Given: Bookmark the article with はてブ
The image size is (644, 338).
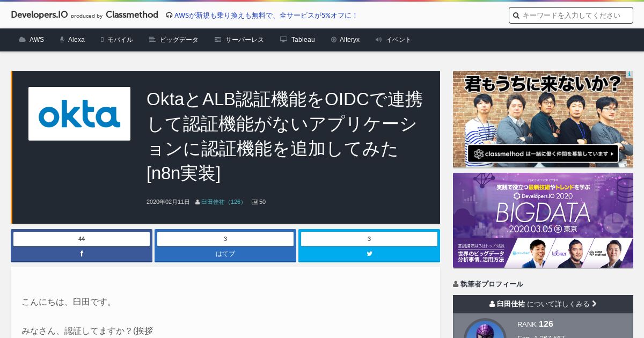Looking at the screenshot, I should pos(225,254).
